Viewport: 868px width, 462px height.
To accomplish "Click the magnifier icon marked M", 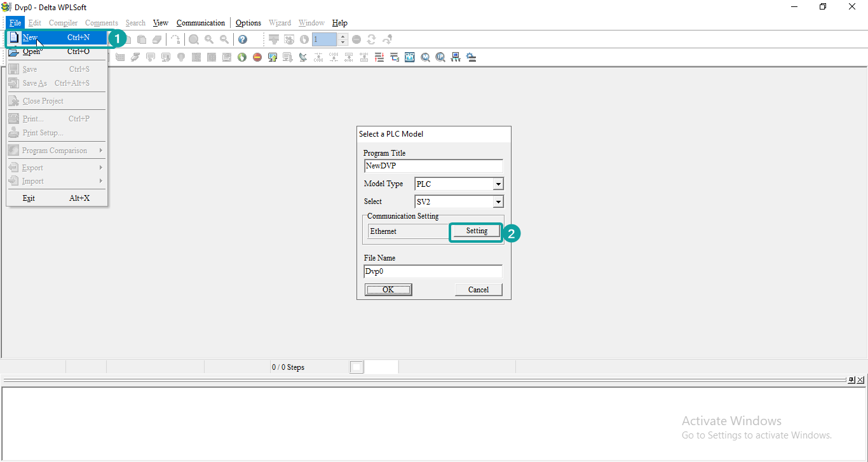I will click(425, 57).
